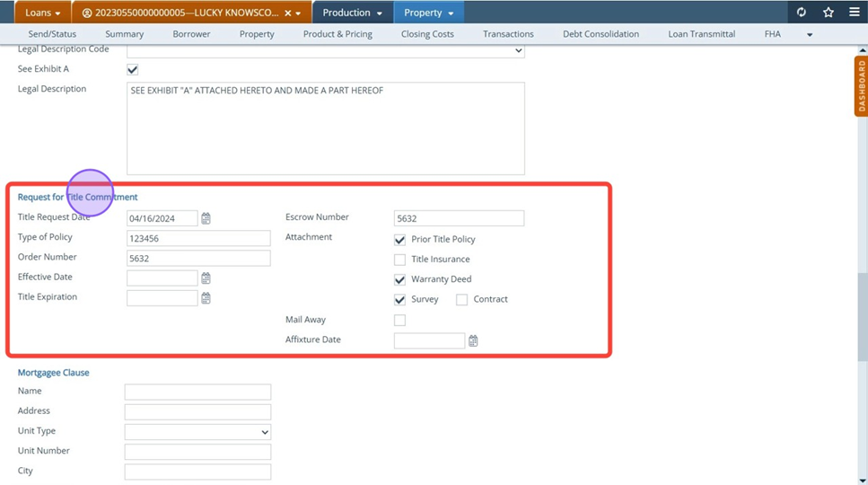This screenshot has width=868, height=485.
Task: Switch to the Closing Costs tab
Action: pos(427,34)
